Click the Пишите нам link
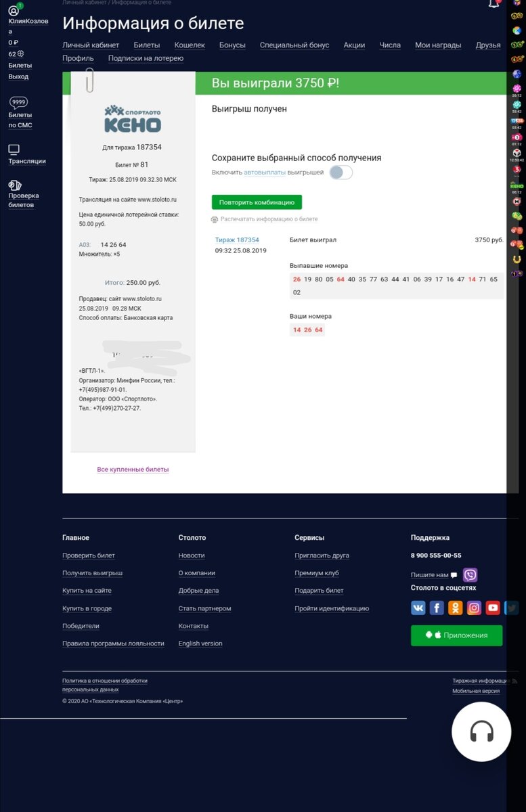 pos(430,575)
